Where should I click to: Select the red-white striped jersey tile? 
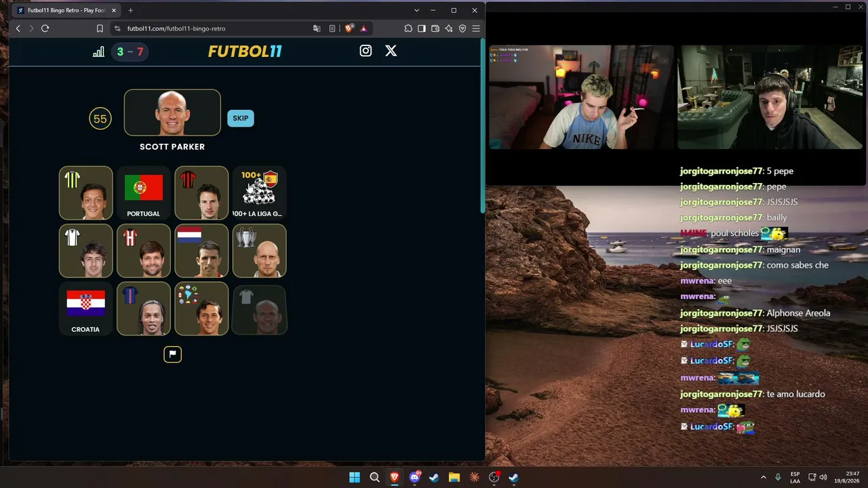pos(144,251)
